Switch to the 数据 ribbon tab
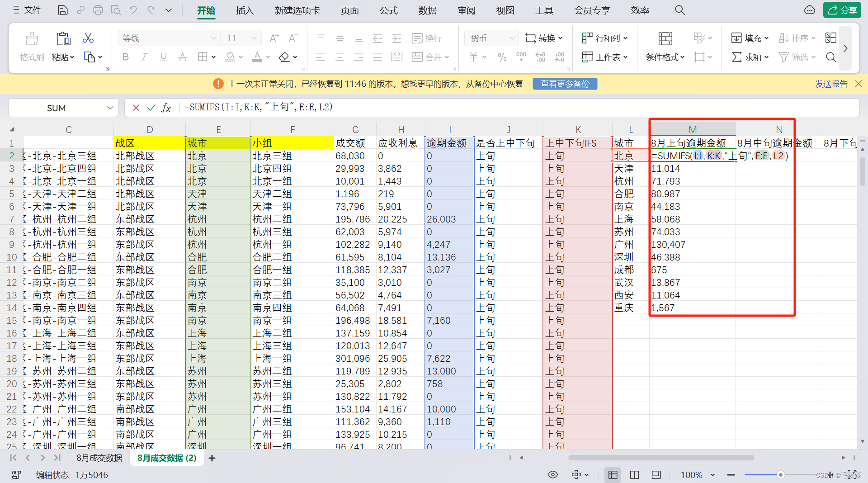Screen dimensions: 868x483 click(428, 10)
